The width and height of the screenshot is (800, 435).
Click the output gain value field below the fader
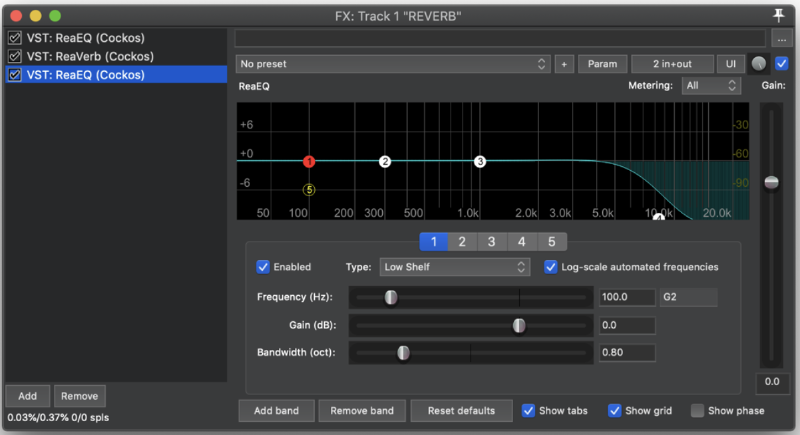click(x=772, y=382)
